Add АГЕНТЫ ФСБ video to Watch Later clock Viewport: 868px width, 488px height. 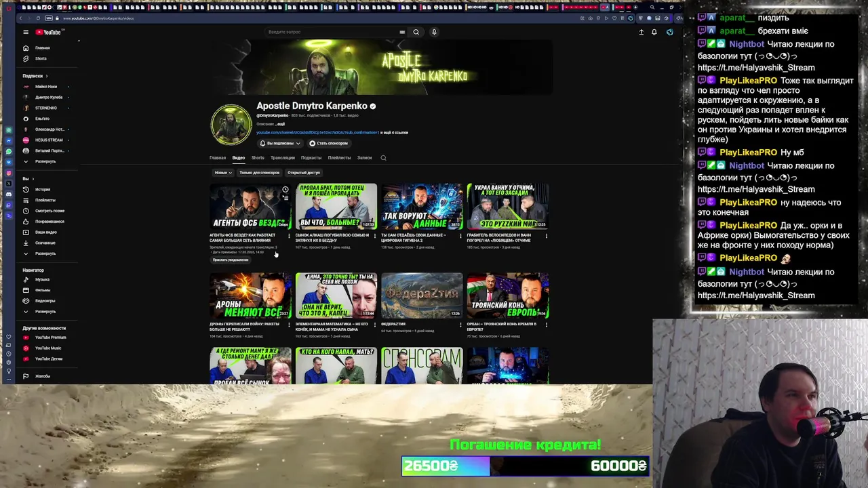click(x=285, y=190)
